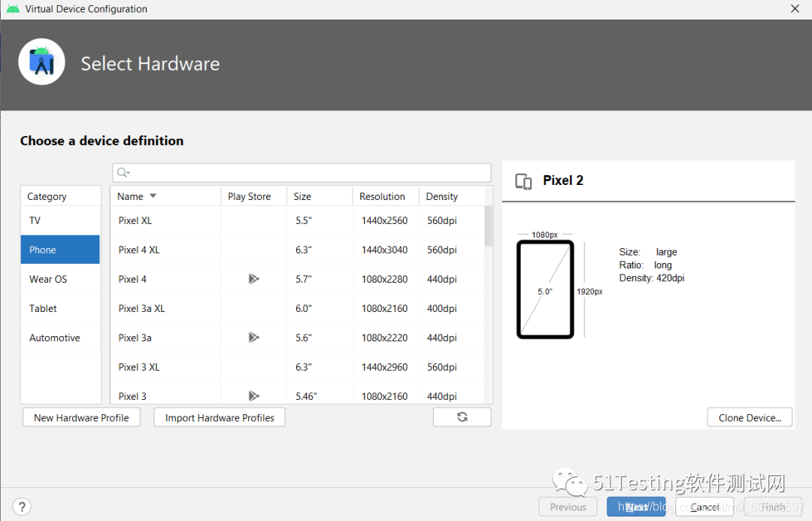Select the Tablet category

point(60,308)
